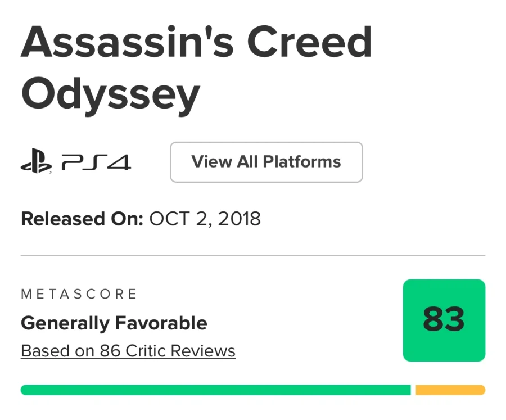Click the green segment of the score bar
The height and width of the screenshot is (420, 506).
tap(215, 390)
